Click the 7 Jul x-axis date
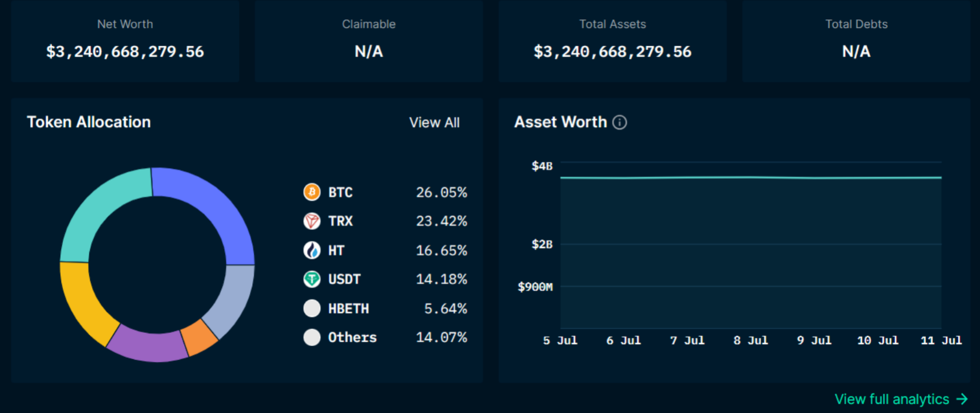This screenshot has height=413, width=980. (687, 340)
